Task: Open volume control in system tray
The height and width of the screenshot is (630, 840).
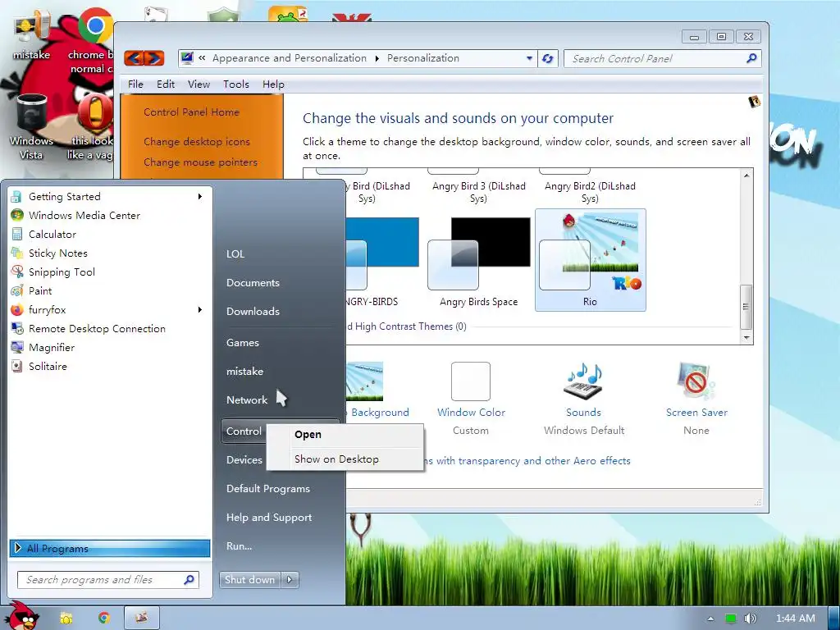Action: point(751,619)
